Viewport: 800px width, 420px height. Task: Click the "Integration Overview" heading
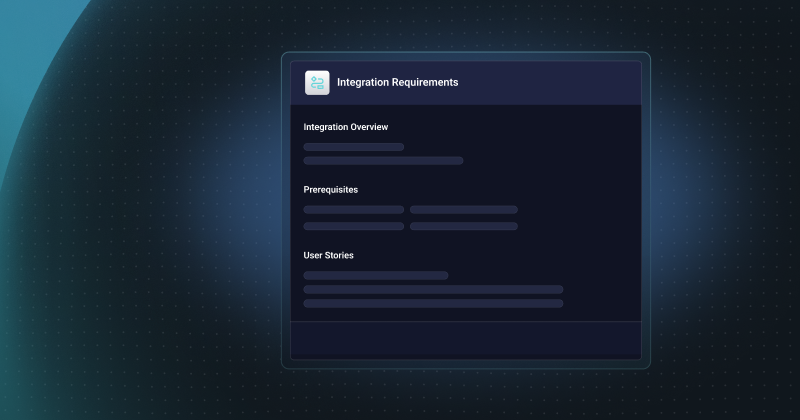345,127
